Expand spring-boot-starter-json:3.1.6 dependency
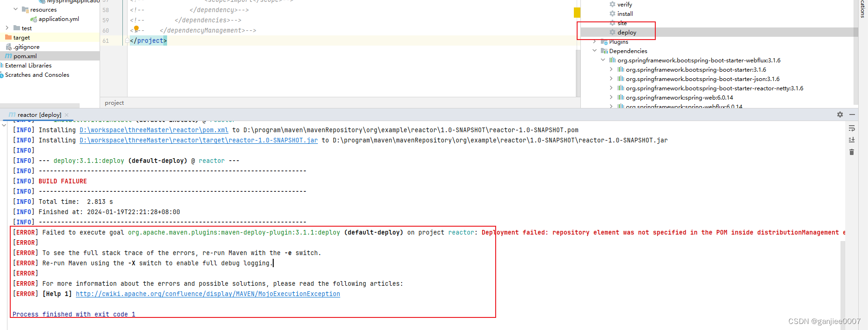 point(611,79)
